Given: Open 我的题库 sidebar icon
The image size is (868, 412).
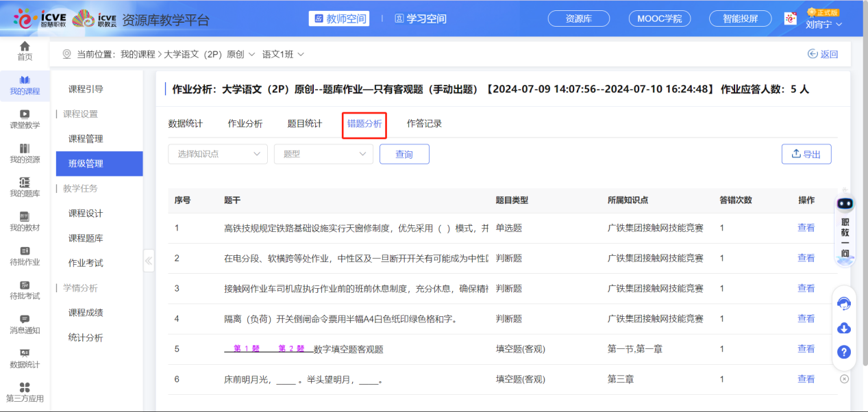Looking at the screenshot, I should point(25,182).
